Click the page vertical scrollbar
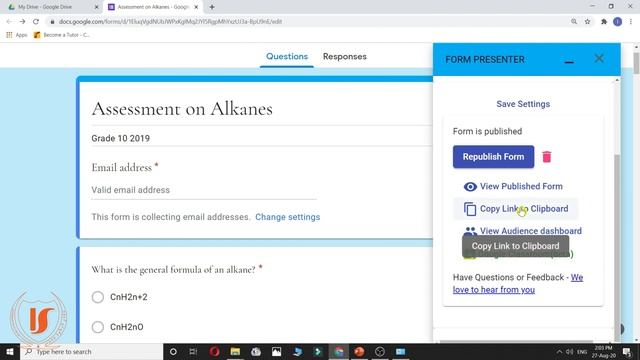640x360 pixels. [636, 63]
